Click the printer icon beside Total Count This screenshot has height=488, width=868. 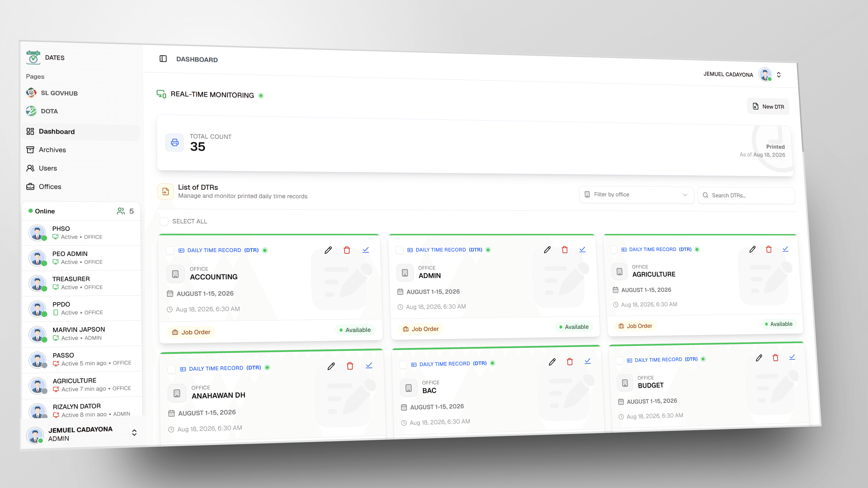(175, 143)
